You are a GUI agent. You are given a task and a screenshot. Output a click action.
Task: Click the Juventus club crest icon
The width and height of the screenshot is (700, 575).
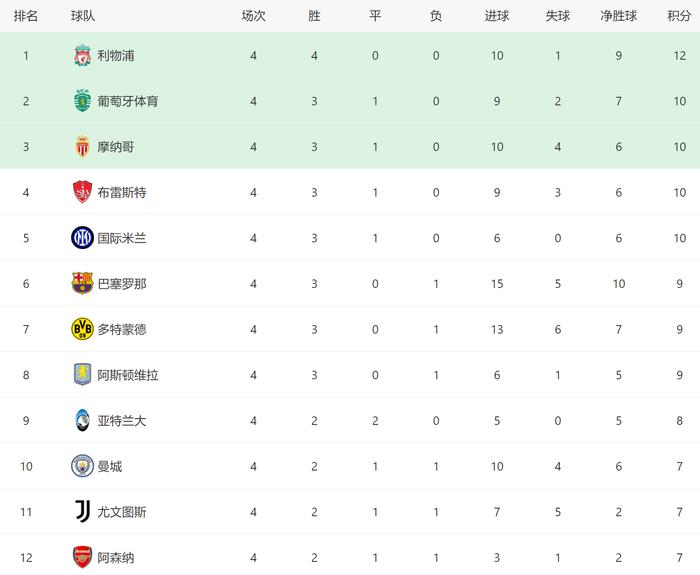[x=82, y=512]
